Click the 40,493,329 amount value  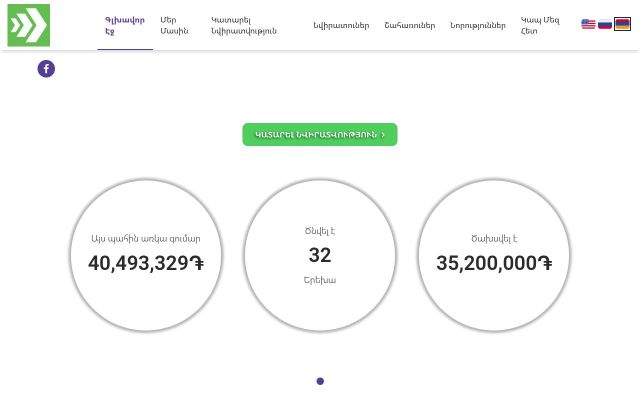(146, 263)
